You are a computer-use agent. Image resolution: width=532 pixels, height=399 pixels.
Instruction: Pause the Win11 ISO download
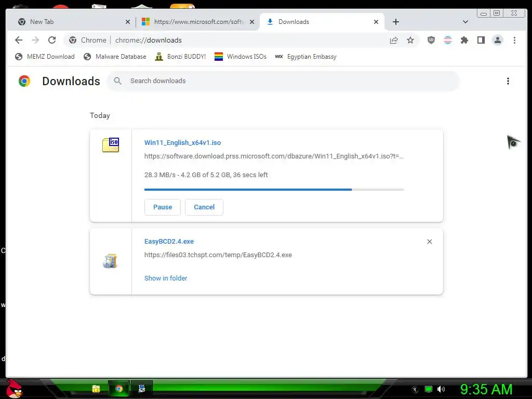point(163,207)
